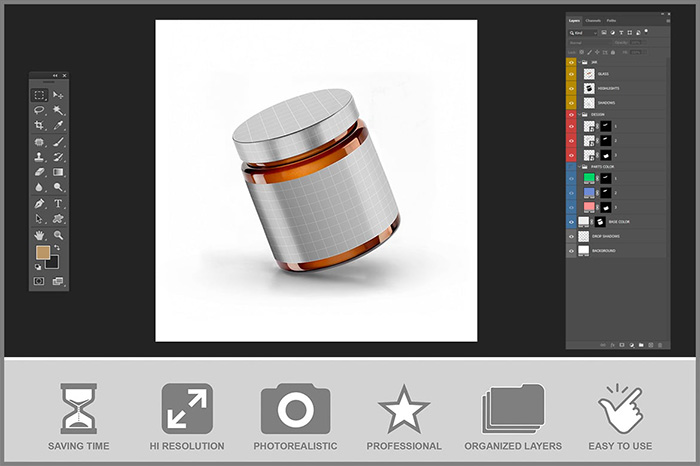Select the Eraser tool

[x=39, y=172]
